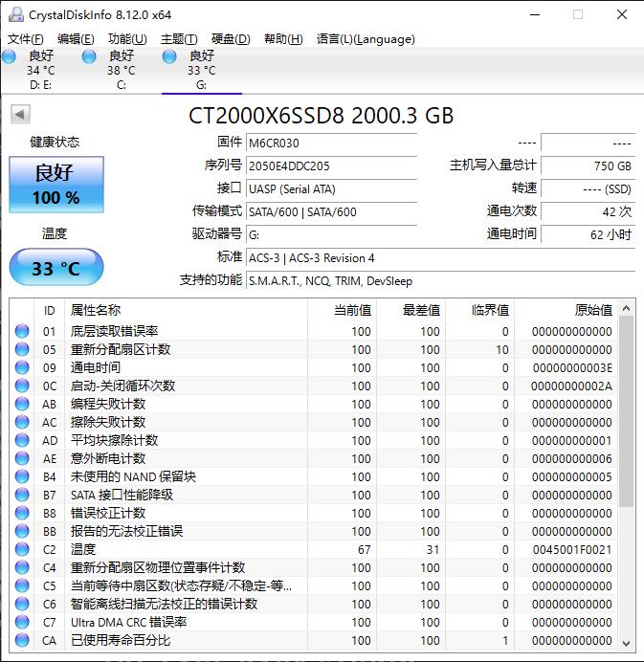
Task: Click the 标准 ACS-3 Revision 4 field
Action: point(440,257)
